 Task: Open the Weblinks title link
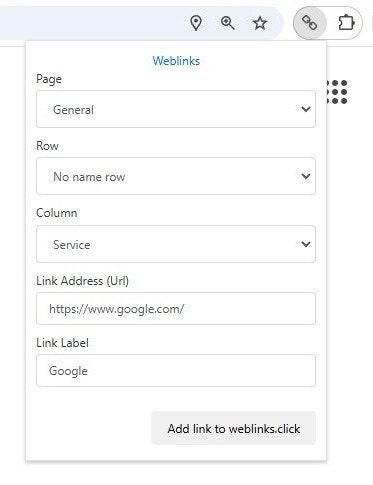pos(176,61)
